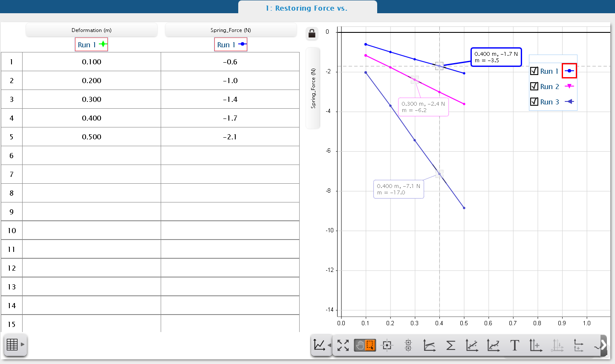
Task: Open the Scale-to-Fit zoom tool
Action: point(343,346)
